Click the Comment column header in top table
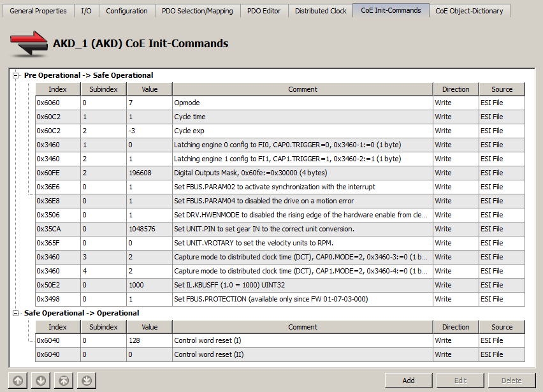This screenshot has width=543, height=392. (302, 89)
